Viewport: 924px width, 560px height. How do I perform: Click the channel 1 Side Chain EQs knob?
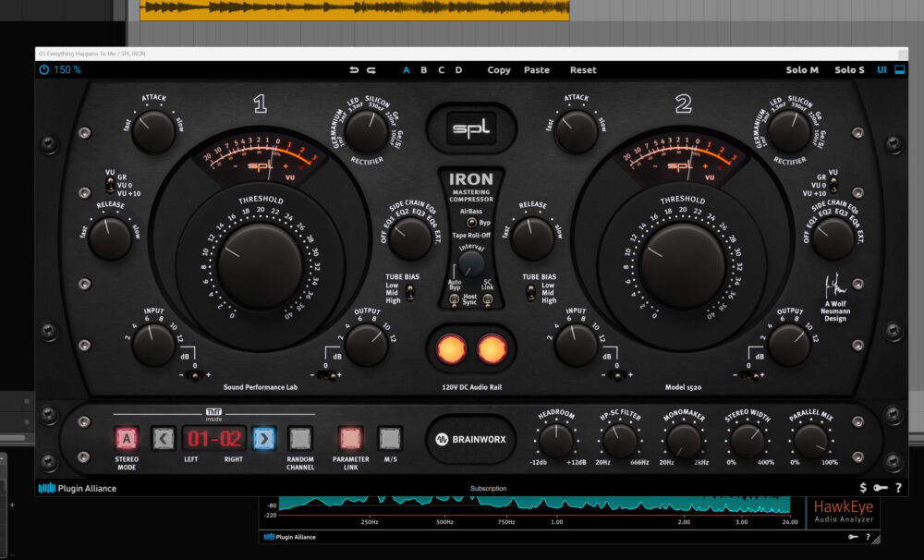410,238
